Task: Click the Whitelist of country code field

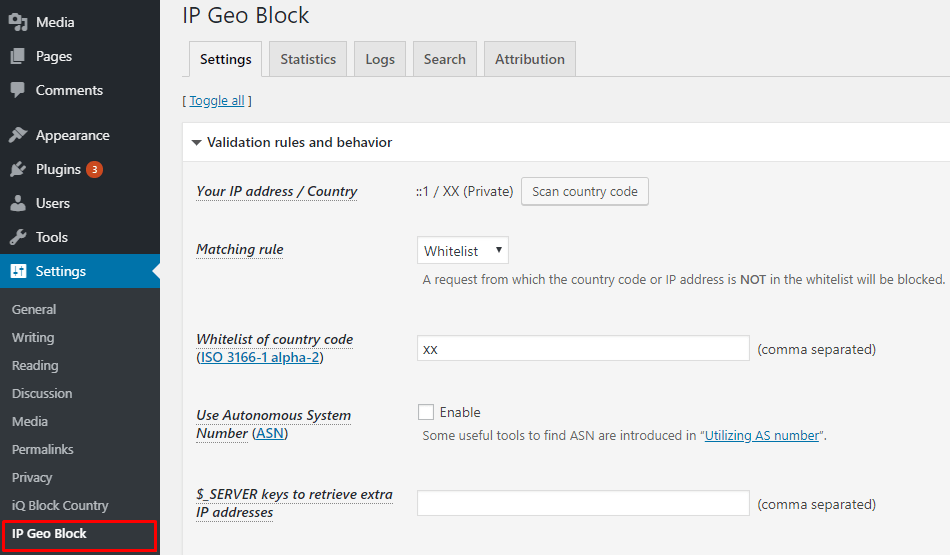Action: point(583,348)
